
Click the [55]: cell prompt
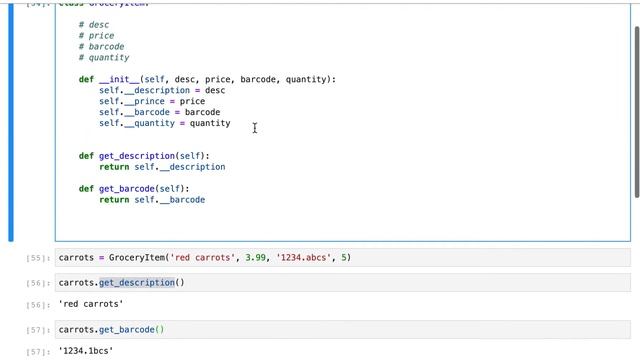(38, 258)
